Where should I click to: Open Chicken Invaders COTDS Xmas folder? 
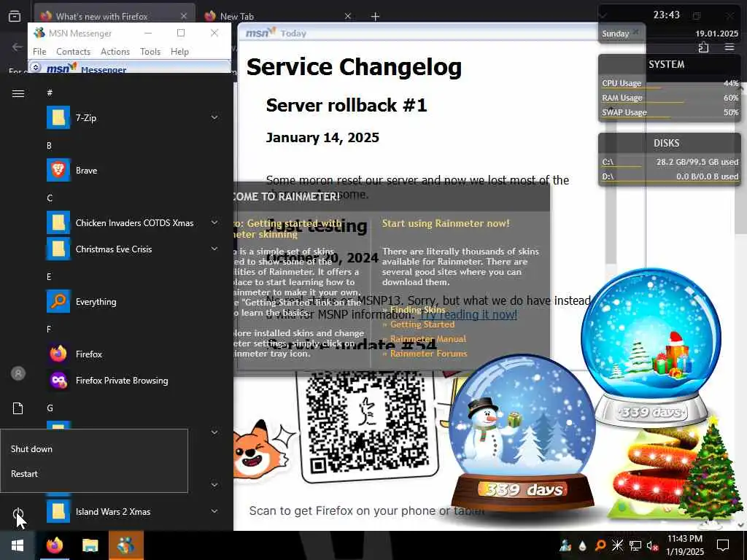133,223
